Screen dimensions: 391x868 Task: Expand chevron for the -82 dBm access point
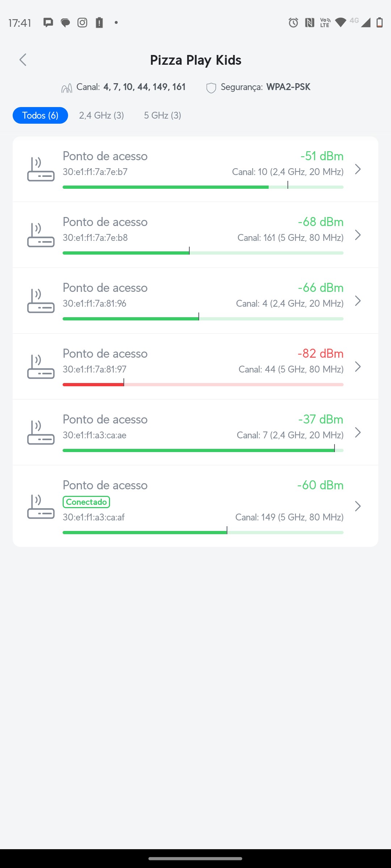click(358, 367)
